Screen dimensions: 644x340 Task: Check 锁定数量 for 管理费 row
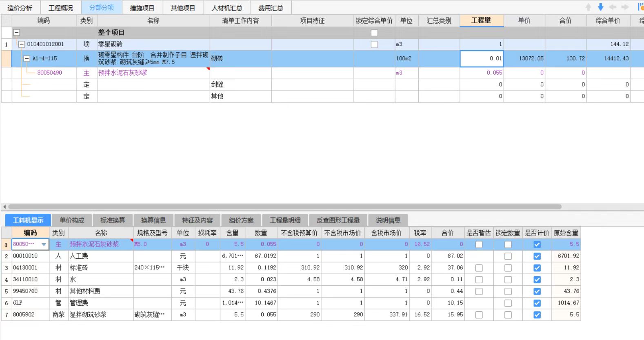pos(508,303)
